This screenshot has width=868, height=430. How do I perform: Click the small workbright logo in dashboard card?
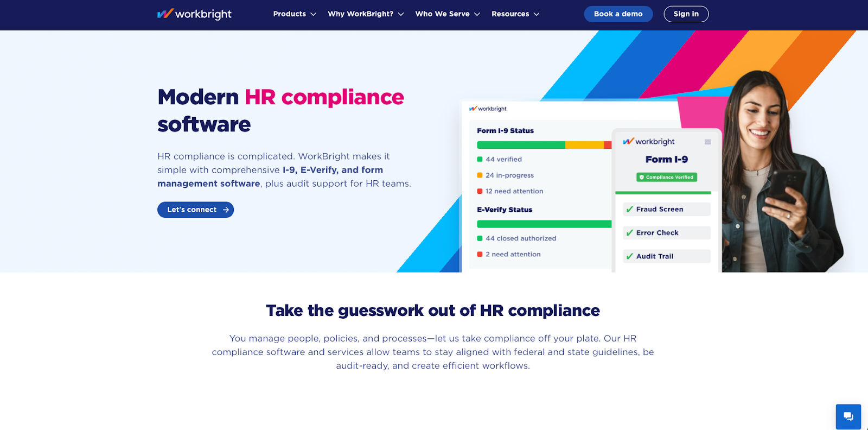click(x=488, y=109)
